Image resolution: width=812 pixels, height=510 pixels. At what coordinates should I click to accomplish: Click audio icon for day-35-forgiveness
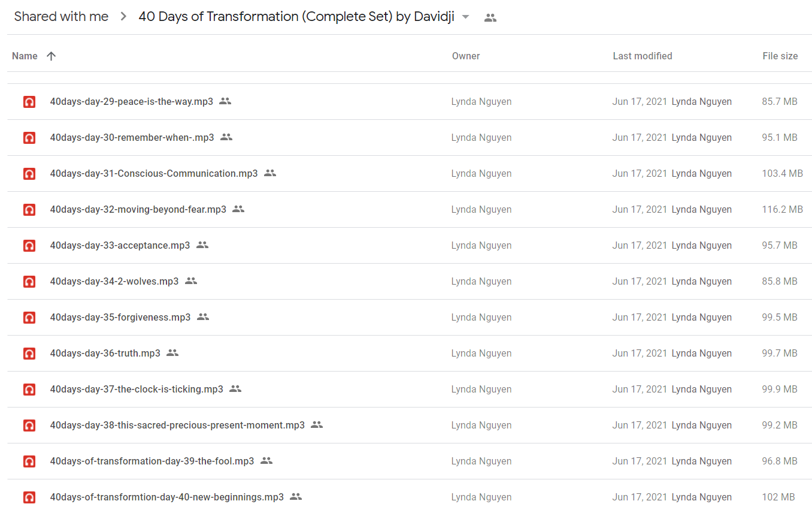29,318
